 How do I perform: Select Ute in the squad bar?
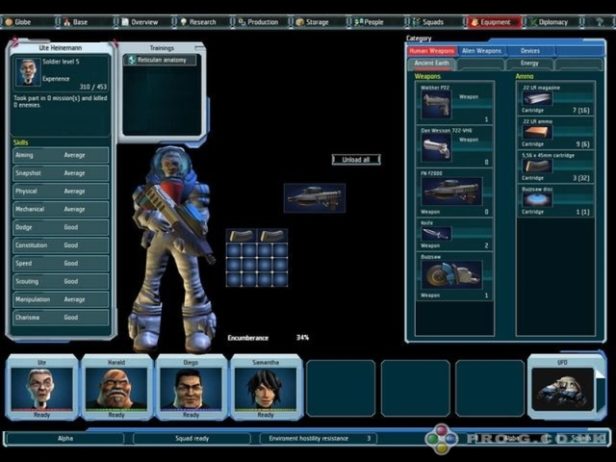click(x=42, y=389)
